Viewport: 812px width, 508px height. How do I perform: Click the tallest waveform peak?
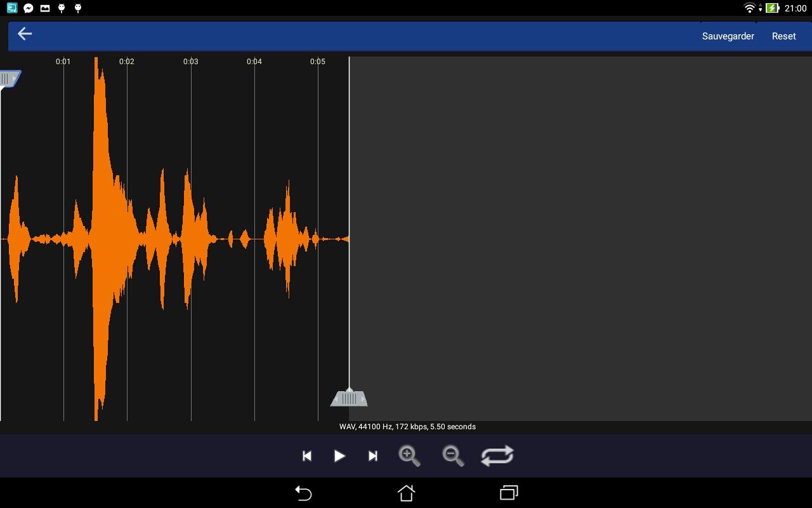[x=96, y=239]
